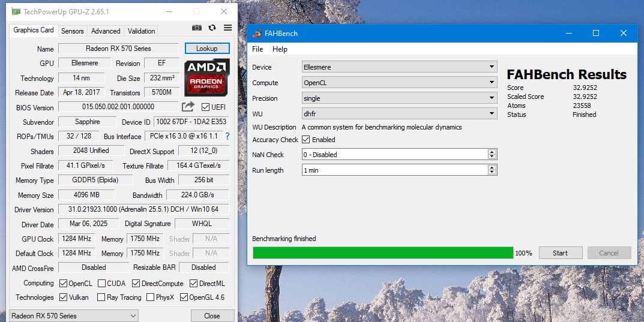This screenshot has width=644, height=322.
Task: Open the GPU selector dropdown Radeon RX 570 Series
Action: [x=73, y=316]
